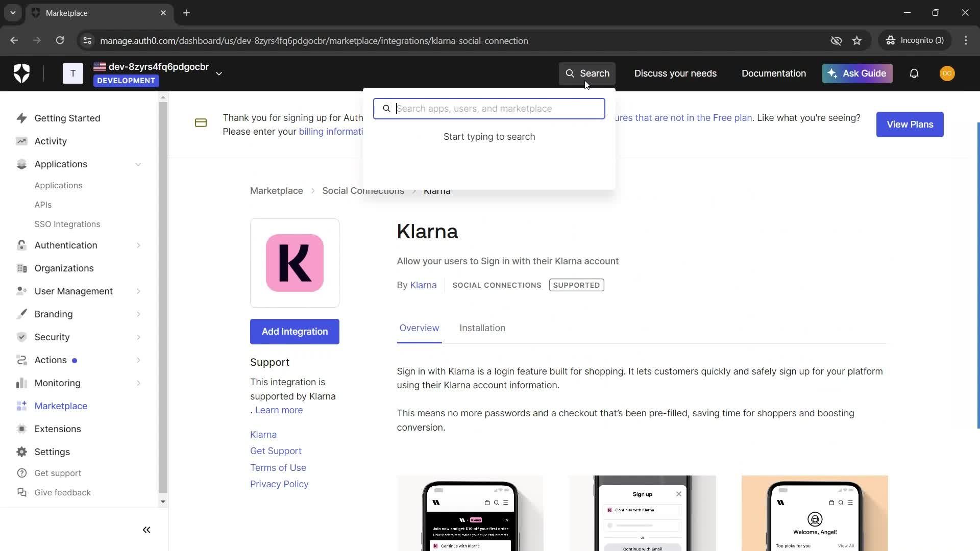This screenshot has width=980, height=551.
Task: Expand the Actions section chevron
Action: coord(138,360)
